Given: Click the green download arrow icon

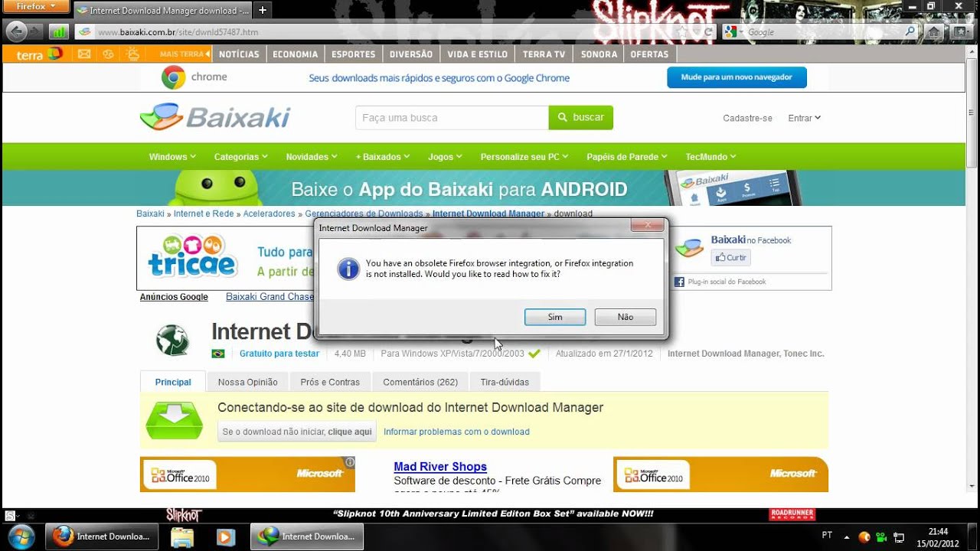Looking at the screenshot, I should pyautogui.click(x=174, y=420).
